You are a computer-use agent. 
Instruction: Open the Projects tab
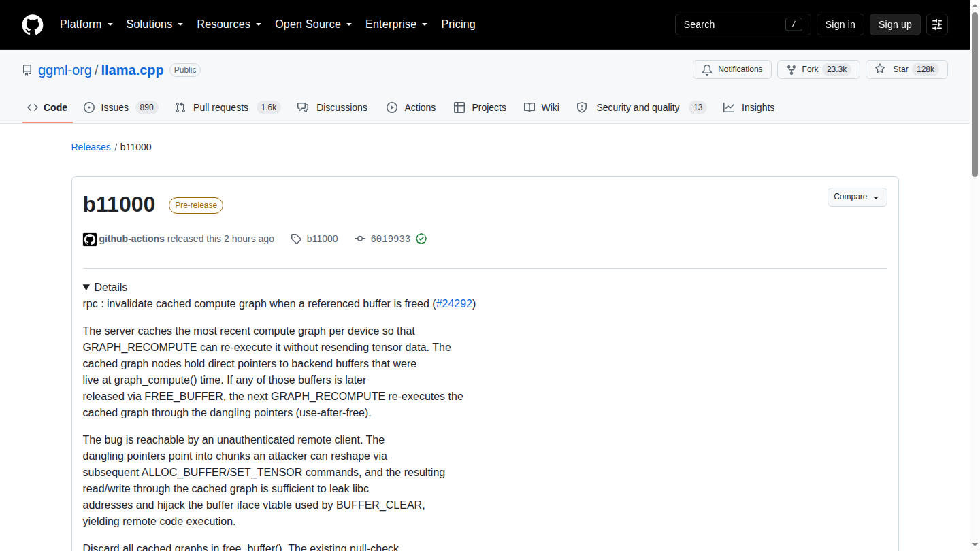coord(480,107)
